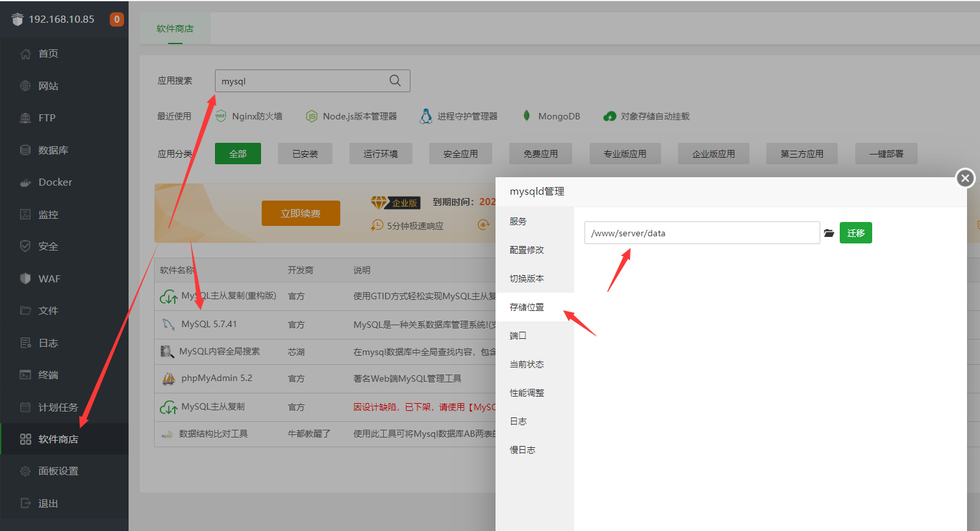The width and height of the screenshot is (980, 531).
Task: Select the 企业版应用 category filter
Action: point(714,154)
